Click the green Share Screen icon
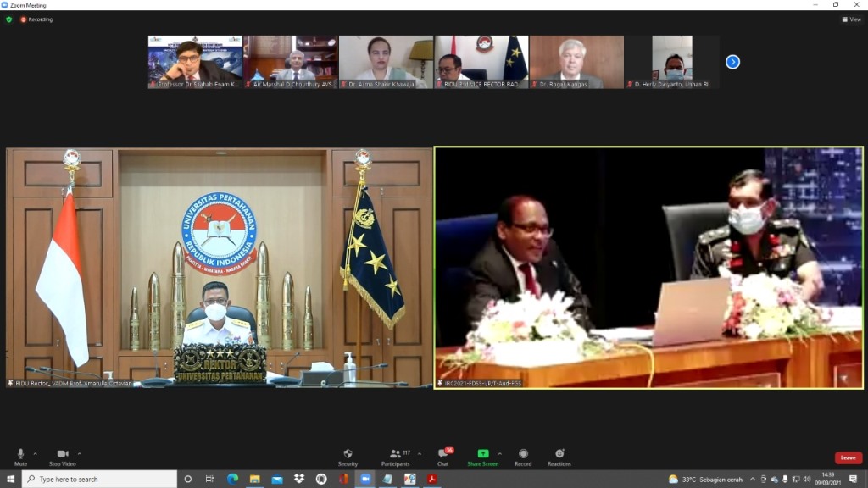Image resolution: width=868 pixels, height=488 pixels. (x=482, y=454)
